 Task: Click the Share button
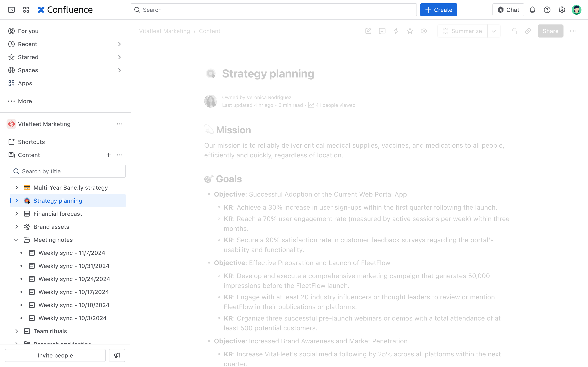click(x=550, y=31)
